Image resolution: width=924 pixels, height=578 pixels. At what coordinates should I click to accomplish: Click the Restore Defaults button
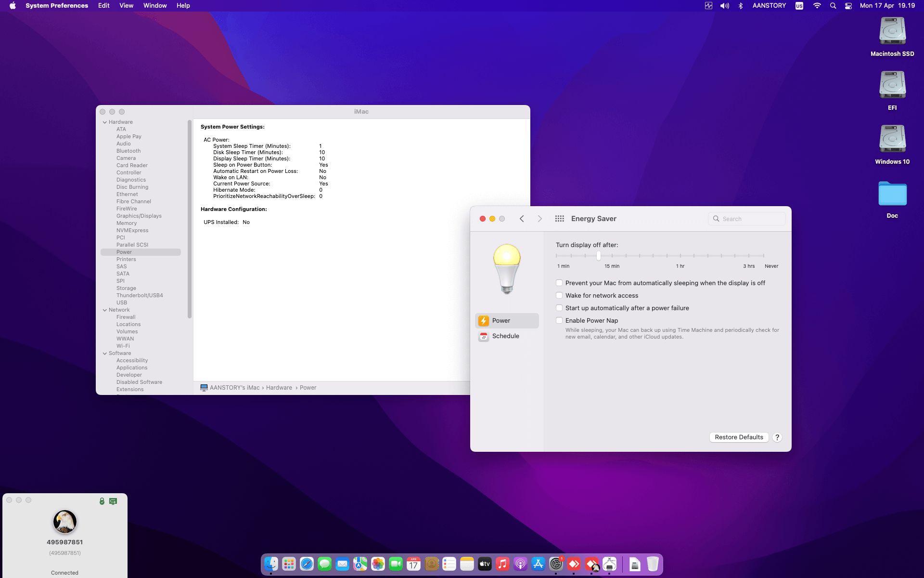click(x=739, y=437)
